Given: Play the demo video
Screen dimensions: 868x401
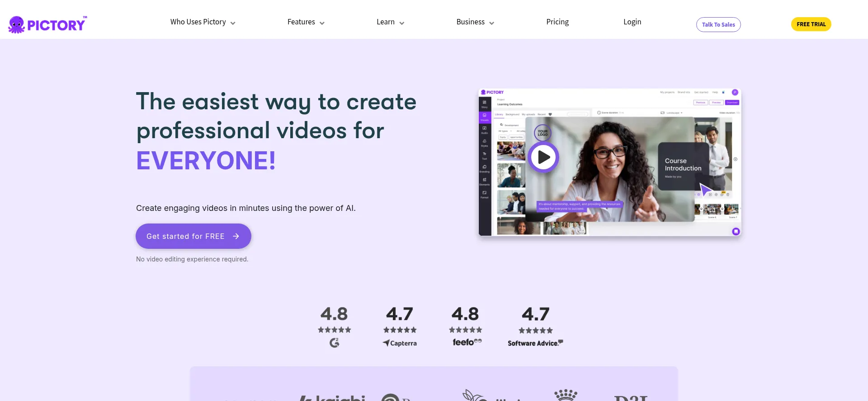Looking at the screenshot, I should point(543,157).
